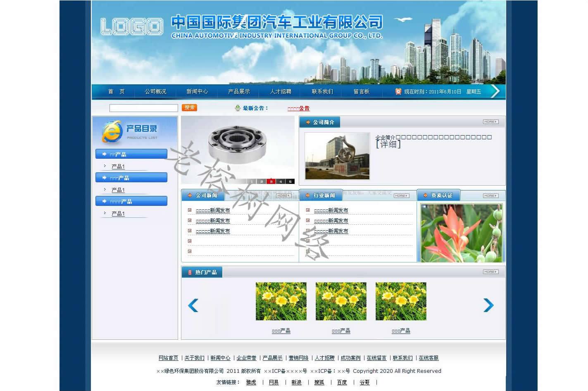Open the 在线留言 footer link
The height and width of the screenshot is (391, 588).
point(376,358)
